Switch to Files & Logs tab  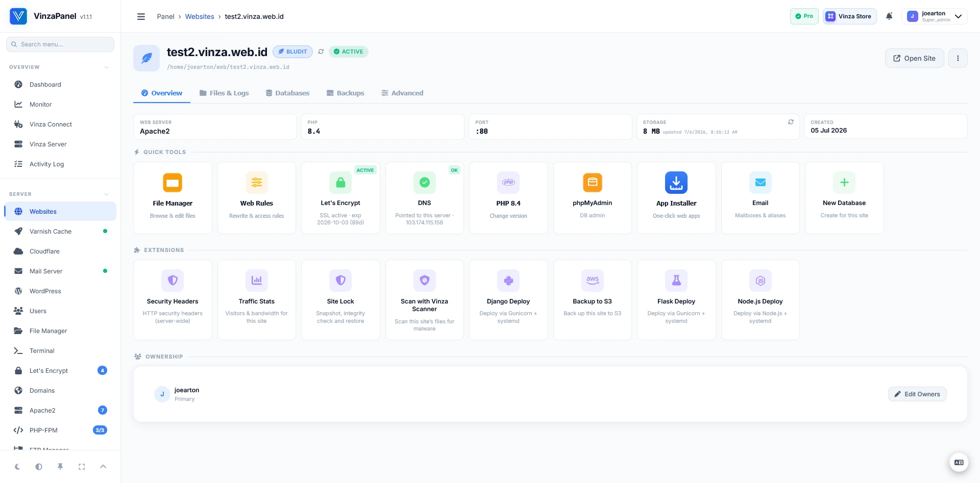[x=224, y=93]
